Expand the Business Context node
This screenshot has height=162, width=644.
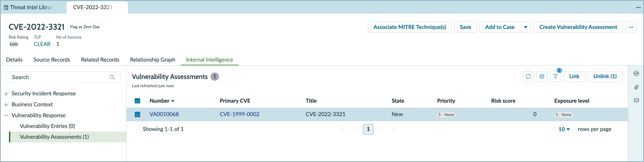point(6,105)
